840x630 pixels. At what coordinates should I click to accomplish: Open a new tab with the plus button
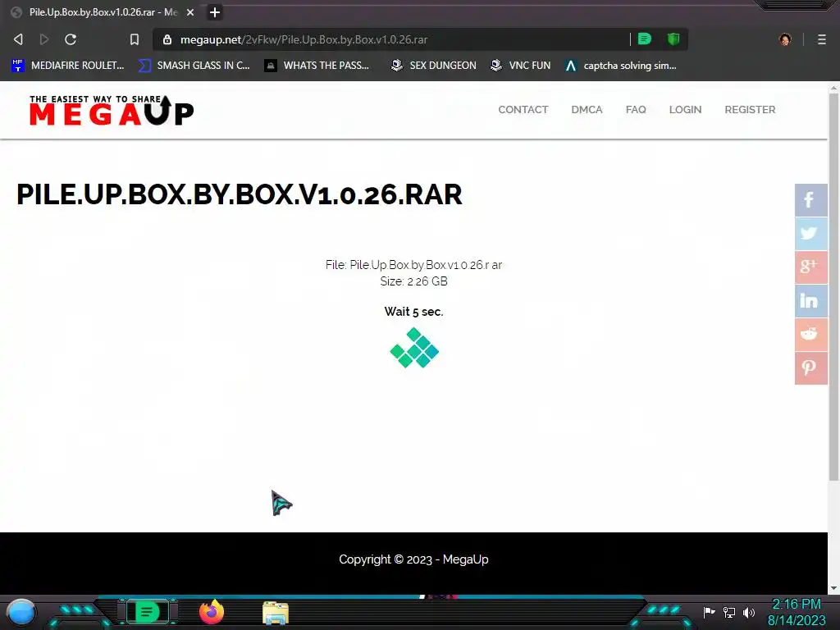(x=215, y=12)
